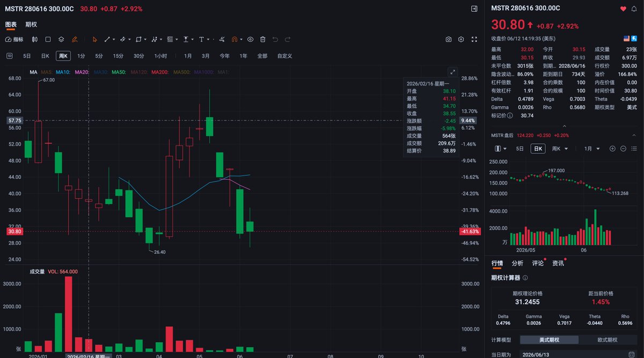Viewport: 644px width, 358px height.
Task: Switch main chart to 1分 interval
Action: 81,56
